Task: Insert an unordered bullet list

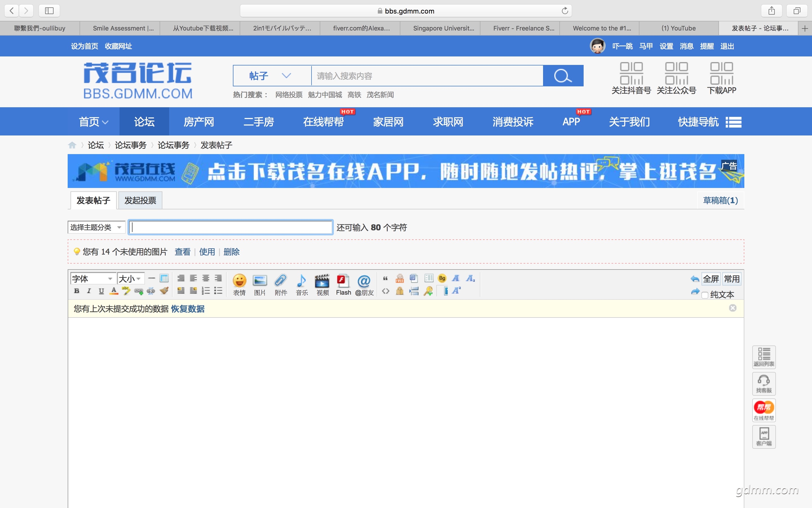Action: point(218,291)
